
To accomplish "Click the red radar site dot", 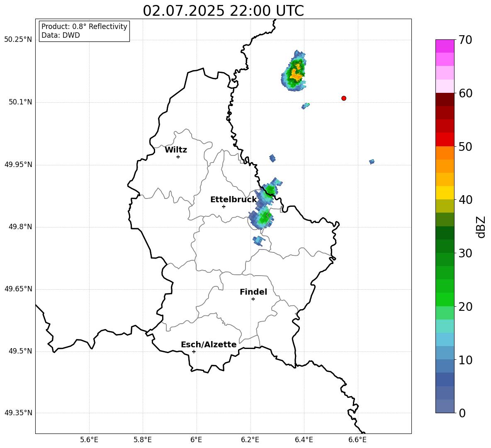I will [x=344, y=98].
